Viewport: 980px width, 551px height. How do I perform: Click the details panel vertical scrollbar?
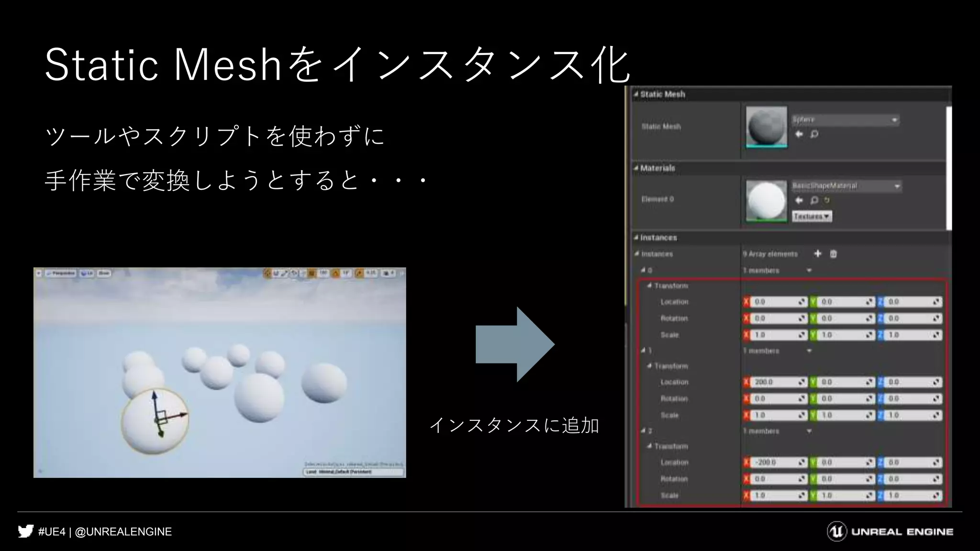pyautogui.click(x=949, y=168)
